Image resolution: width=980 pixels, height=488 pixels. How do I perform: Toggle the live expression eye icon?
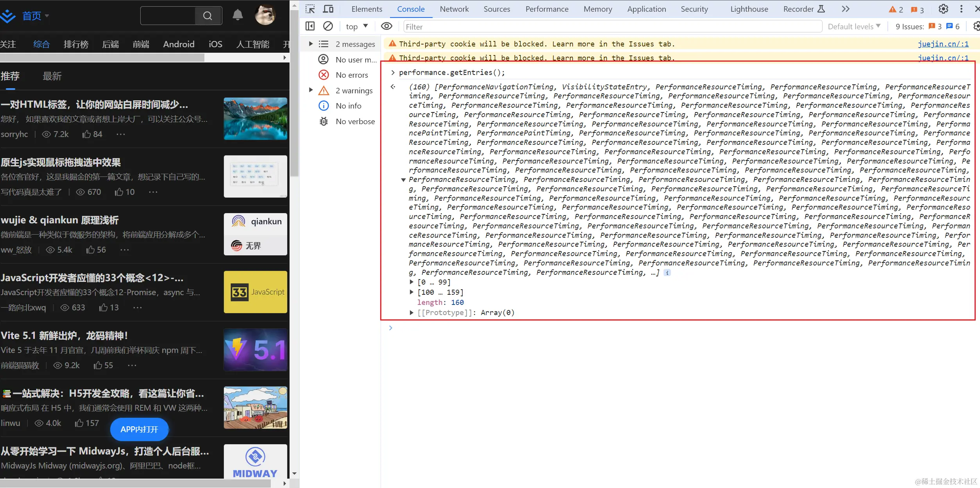(x=386, y=26)
